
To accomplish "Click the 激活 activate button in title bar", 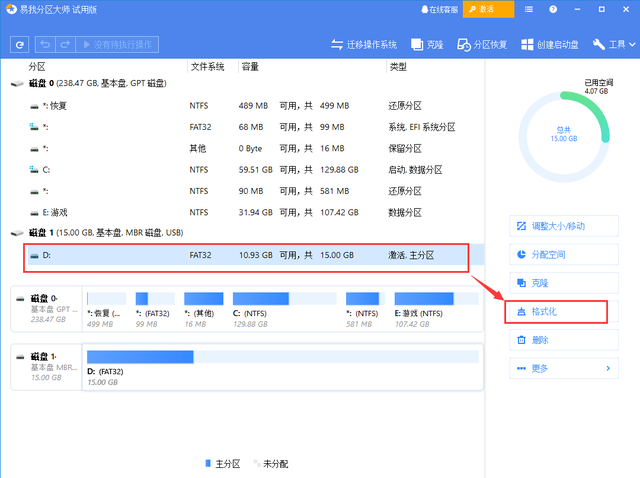I will click(x=490, y=9).
